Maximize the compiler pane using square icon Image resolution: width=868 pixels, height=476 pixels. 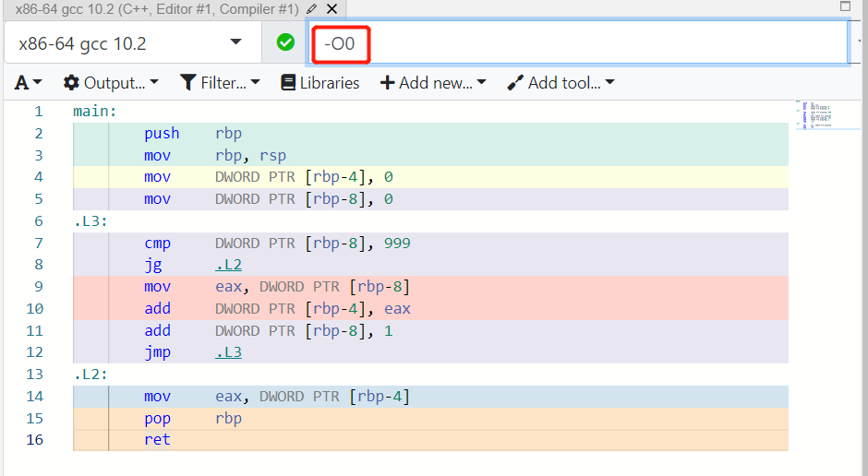(845, 6)
